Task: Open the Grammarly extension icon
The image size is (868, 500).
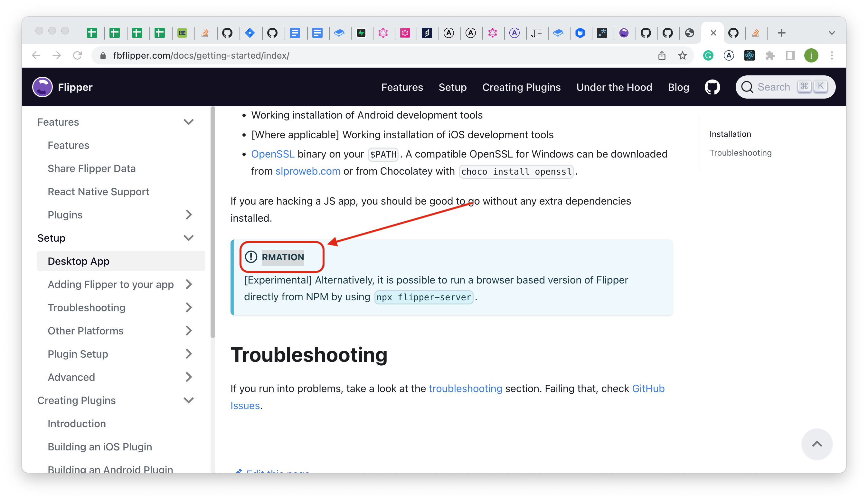Action: point(708,55)
